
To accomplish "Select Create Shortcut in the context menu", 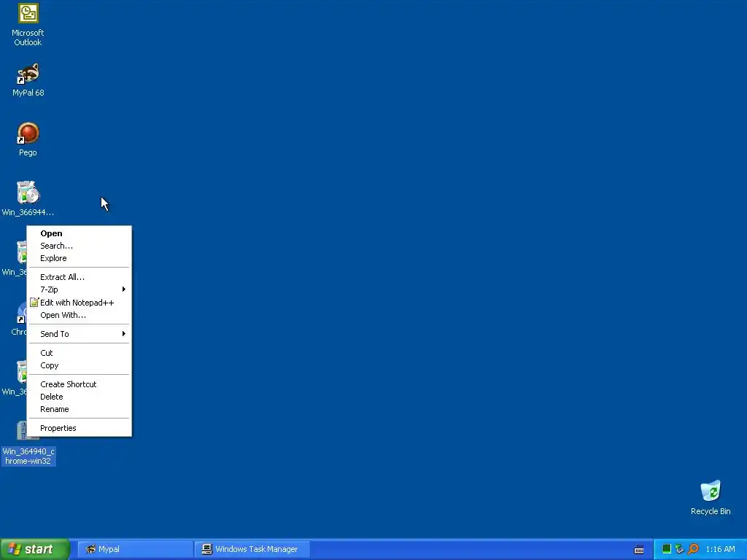I will (x=80, y=384).
